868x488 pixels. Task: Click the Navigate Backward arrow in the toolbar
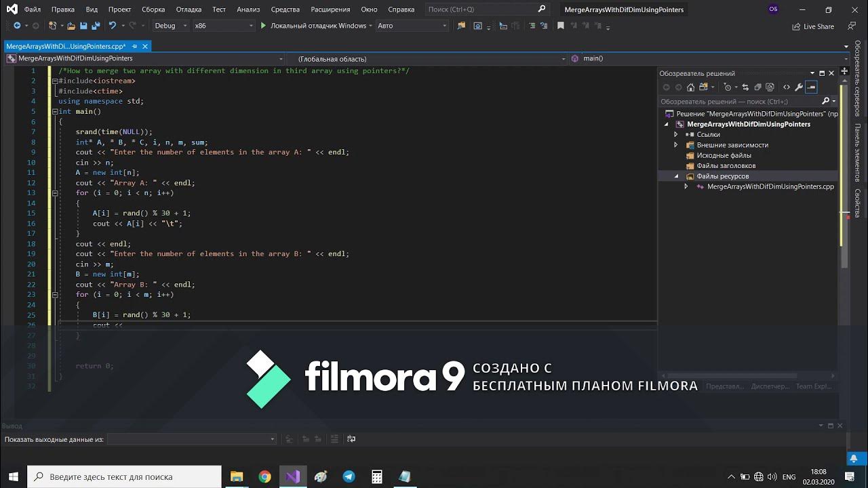[17, 26]
